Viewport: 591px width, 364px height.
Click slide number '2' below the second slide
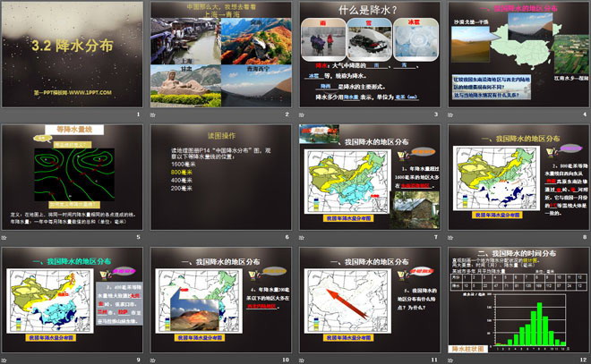pos(287,114)
